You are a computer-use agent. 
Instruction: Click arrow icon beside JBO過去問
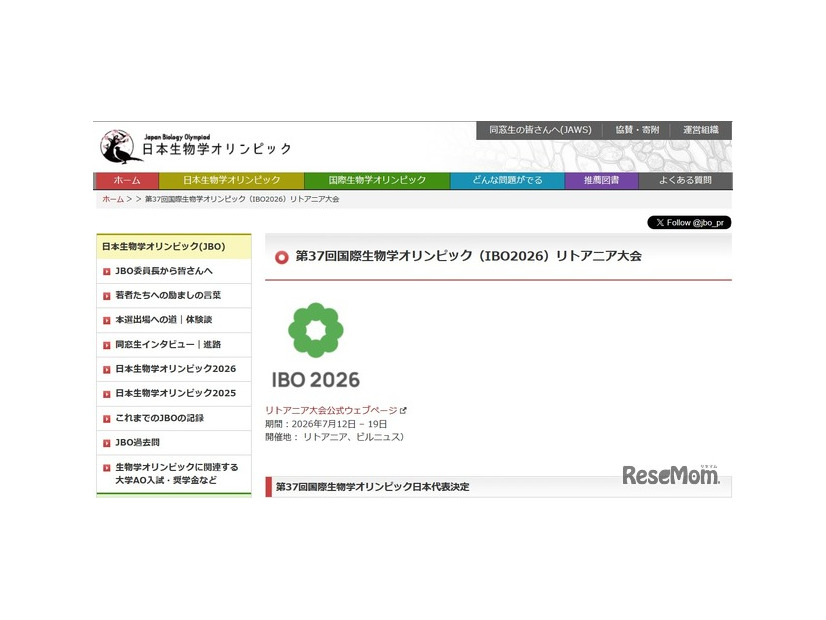[106, 444]
